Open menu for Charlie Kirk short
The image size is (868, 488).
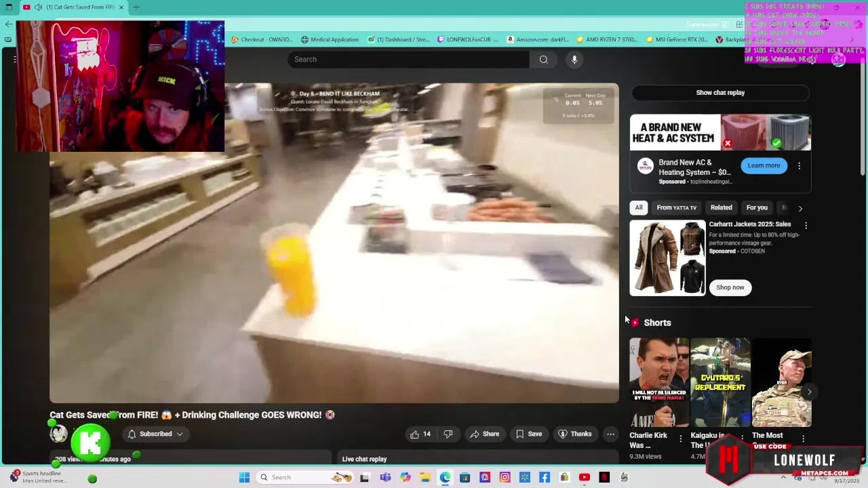[x=681, y=439]
